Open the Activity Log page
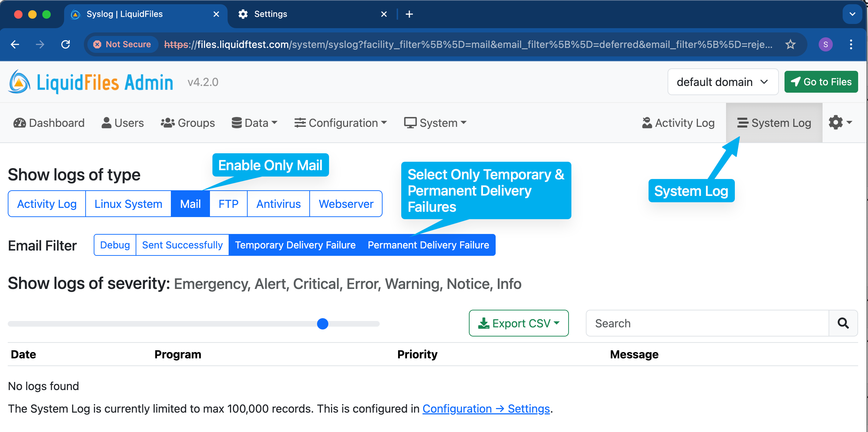The height and width of the screenshot is (432, 868). pos(678,123)
